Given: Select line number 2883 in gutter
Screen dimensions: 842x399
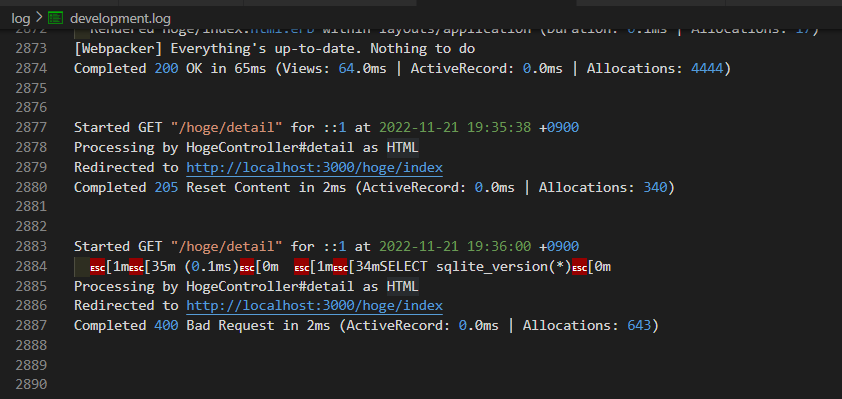Looking at the screenshot, I should 32,246.
